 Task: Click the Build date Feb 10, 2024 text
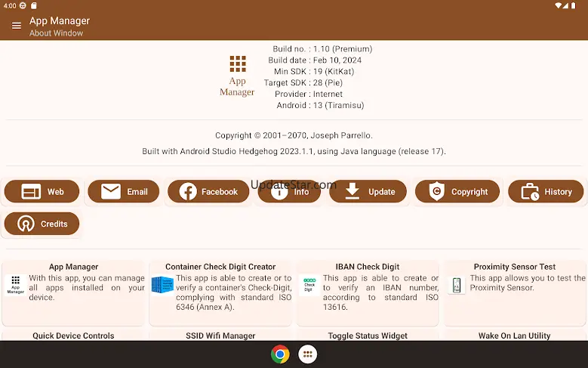tap(315, 60)
